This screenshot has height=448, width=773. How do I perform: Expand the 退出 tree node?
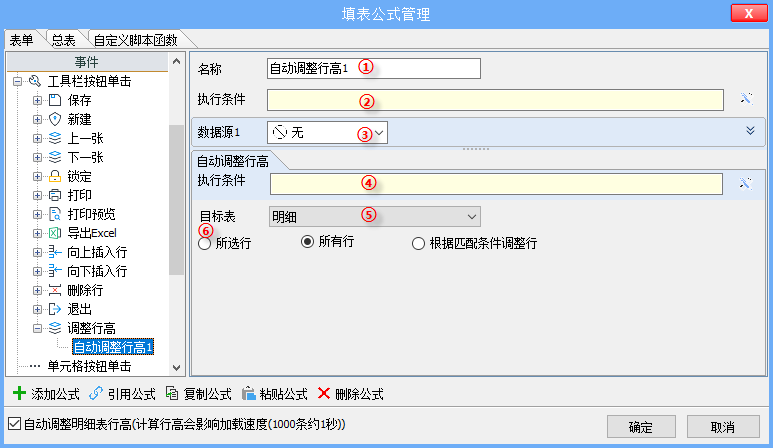click(37, 310)
